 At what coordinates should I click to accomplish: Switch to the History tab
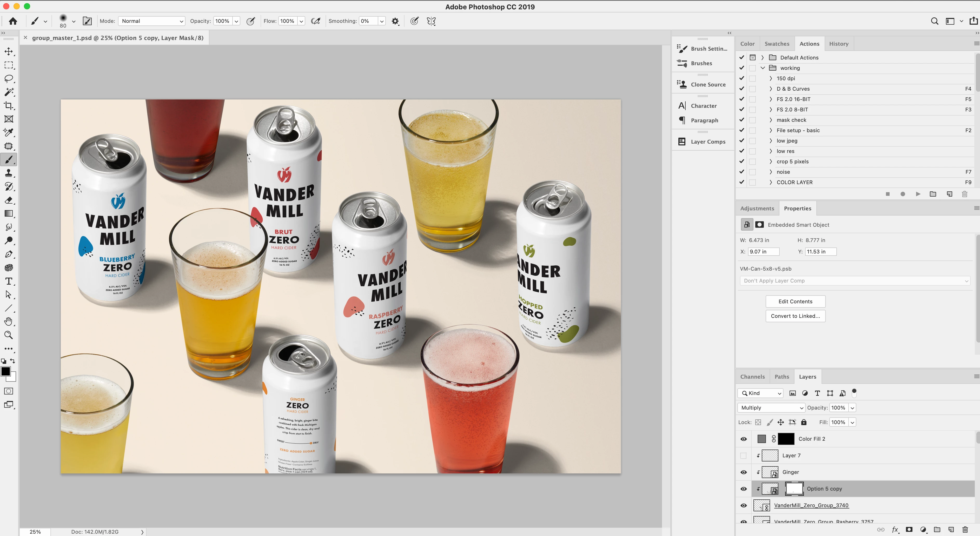(x=838, y=44)
